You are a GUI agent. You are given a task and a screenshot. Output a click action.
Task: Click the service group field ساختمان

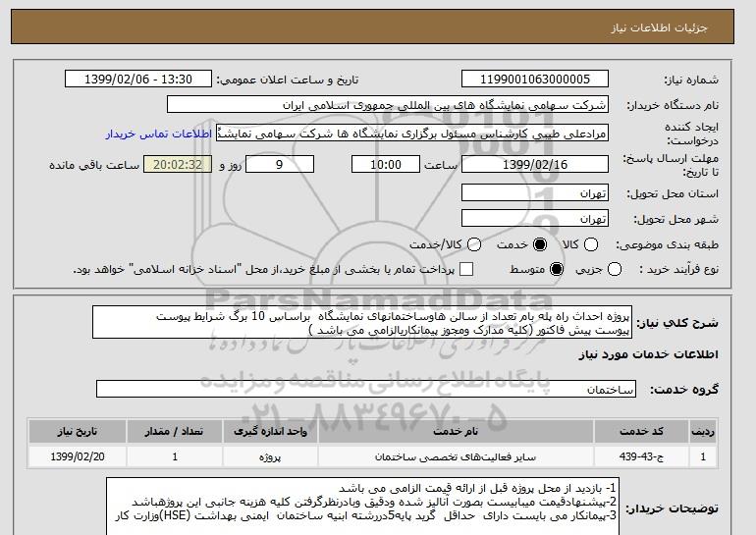click(x=366, y=389)
